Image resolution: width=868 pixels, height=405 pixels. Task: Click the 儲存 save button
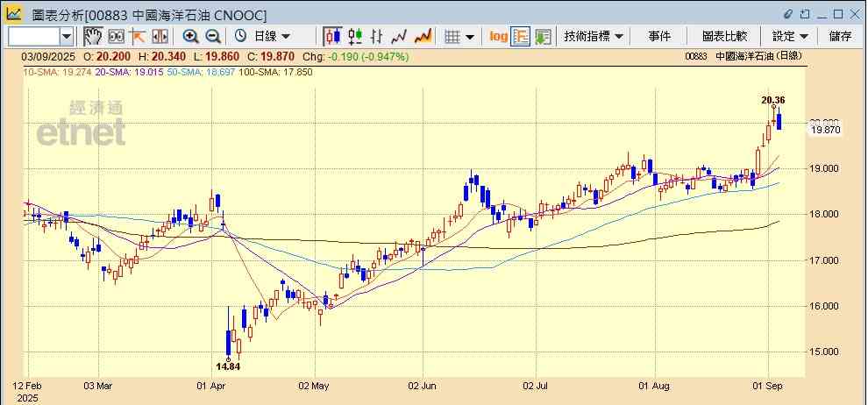pos(840,37)
